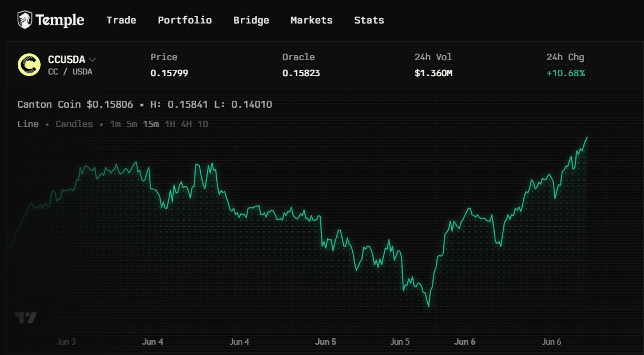Select the 1H timeframe

170,124
